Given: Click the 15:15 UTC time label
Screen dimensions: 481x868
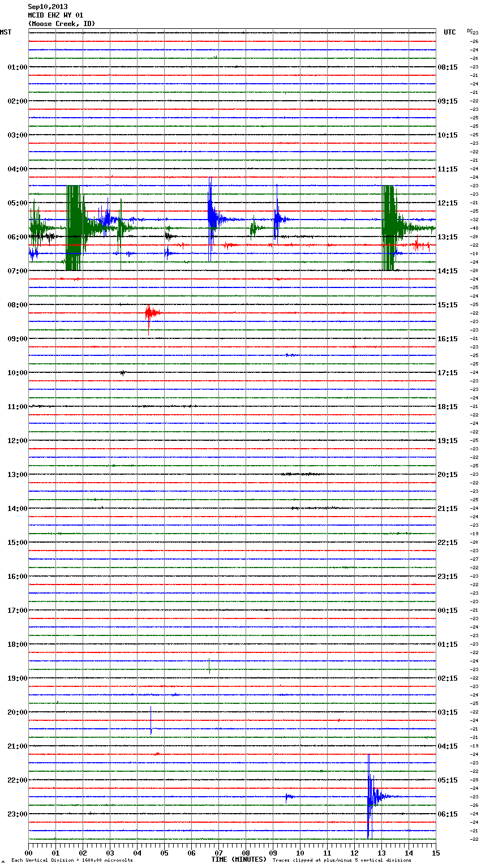Looking at the screenshot, I should coord(448,304).
